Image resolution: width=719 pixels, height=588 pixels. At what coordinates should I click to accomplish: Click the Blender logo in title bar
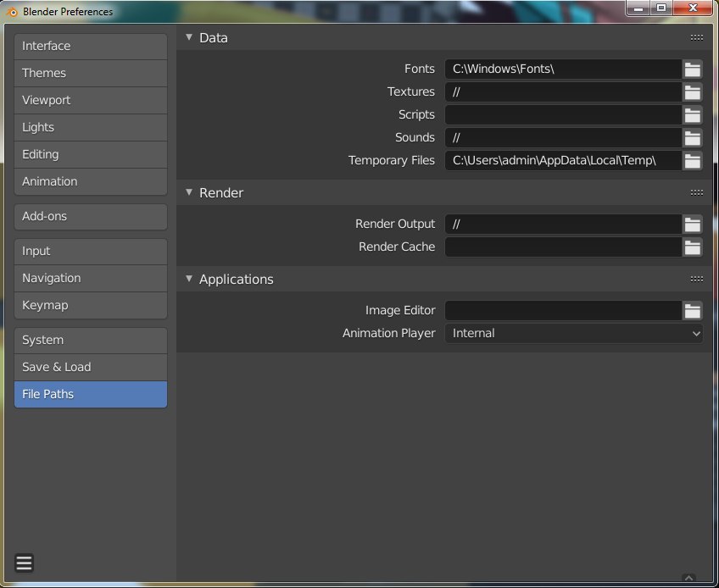pos(12,12)
